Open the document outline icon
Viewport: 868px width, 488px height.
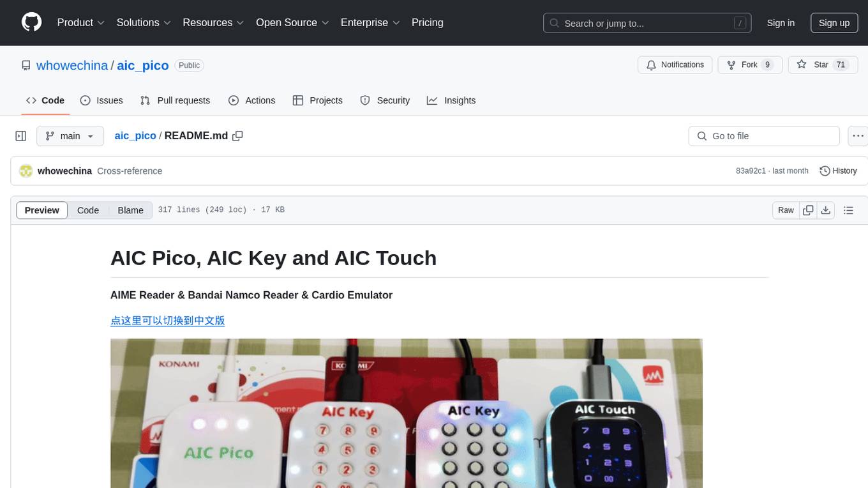848,210
